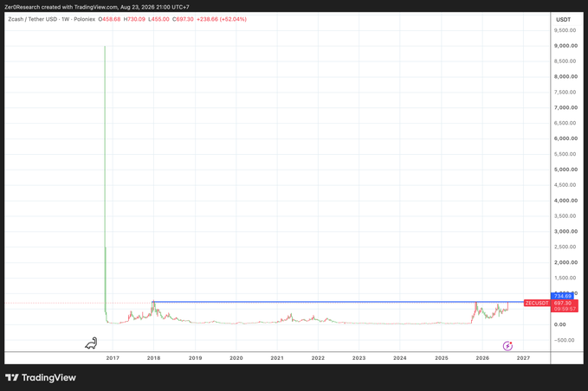
Task: Click the low value 455.00
Action: click(160, 19)
